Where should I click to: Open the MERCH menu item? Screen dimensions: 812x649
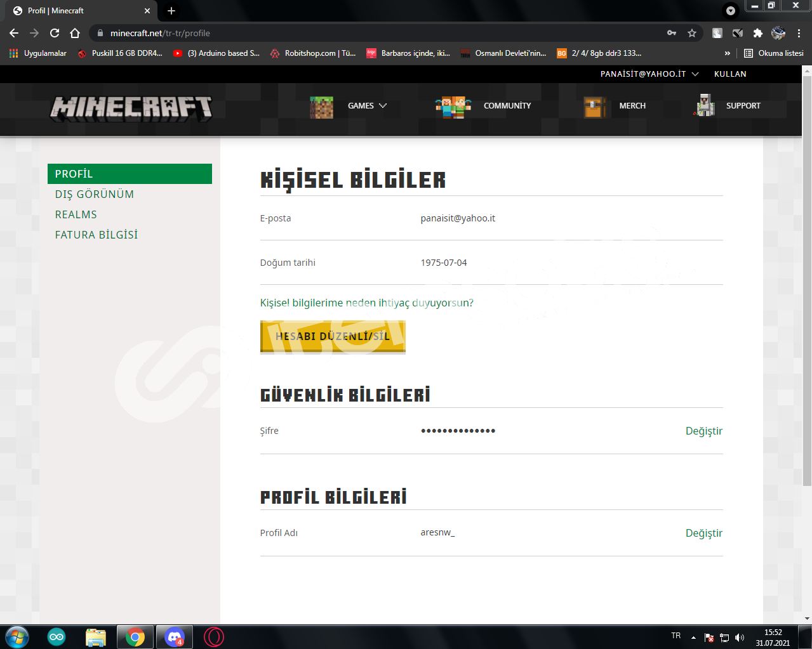tap(632, 106)
